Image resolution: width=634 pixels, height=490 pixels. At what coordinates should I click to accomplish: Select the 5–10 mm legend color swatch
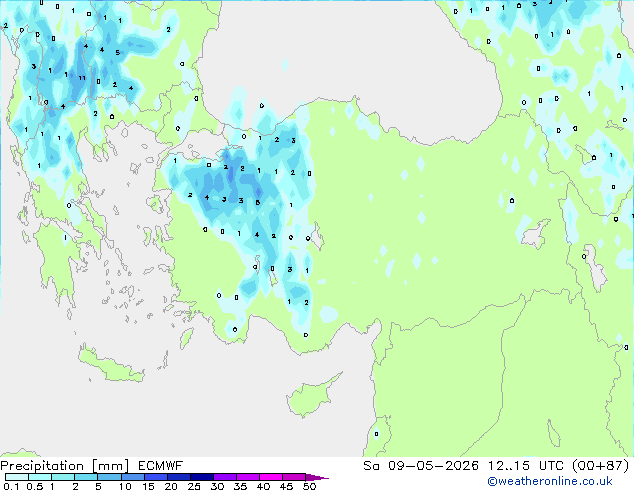(109, 477)
